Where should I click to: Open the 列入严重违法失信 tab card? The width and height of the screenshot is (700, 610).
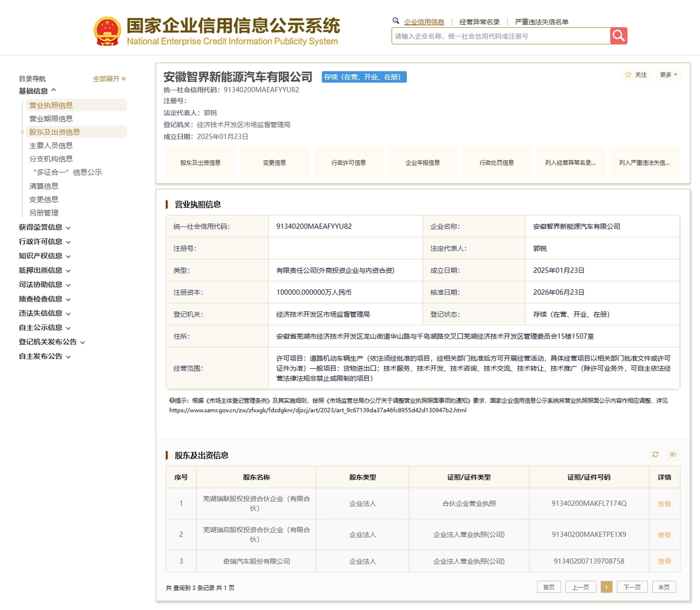pos(644,162)
